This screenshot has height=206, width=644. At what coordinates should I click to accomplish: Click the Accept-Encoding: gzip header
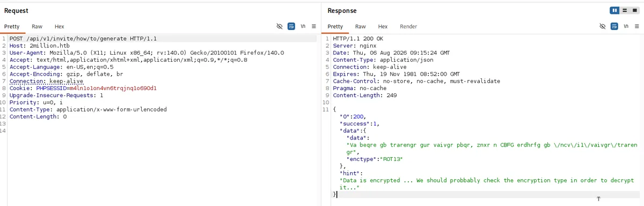66,74
